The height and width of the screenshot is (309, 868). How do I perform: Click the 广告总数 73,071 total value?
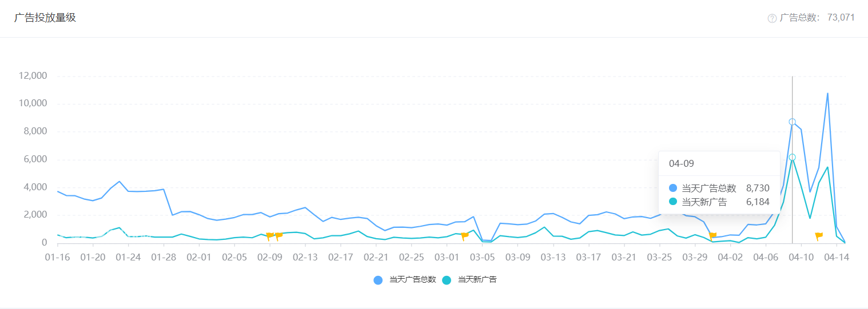pyautogui.click(x=841, y=18)
